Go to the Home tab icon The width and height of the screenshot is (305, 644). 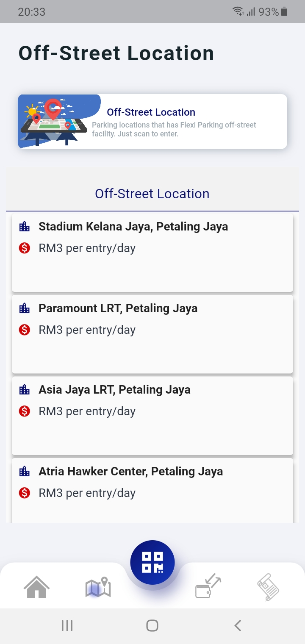pos(37,588)
